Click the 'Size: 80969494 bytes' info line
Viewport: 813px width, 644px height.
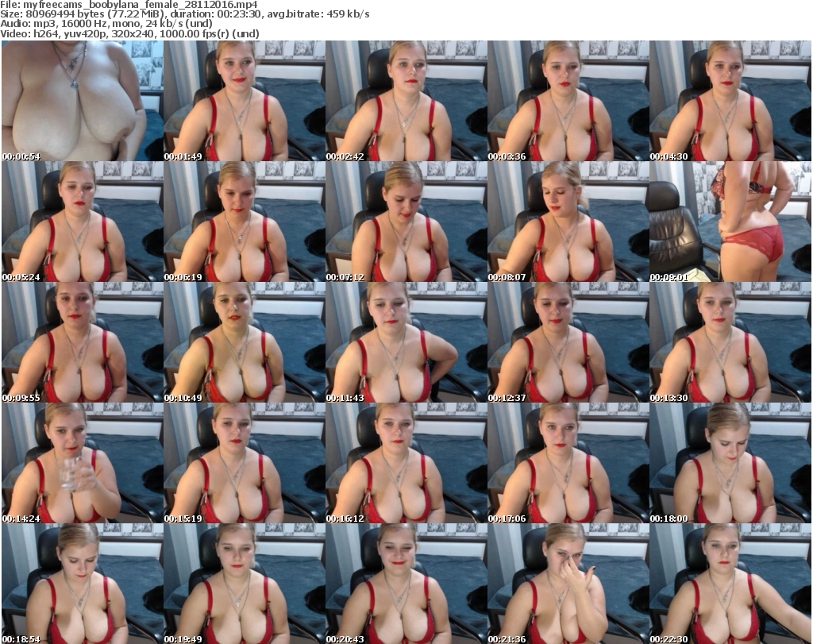[185, 14]
